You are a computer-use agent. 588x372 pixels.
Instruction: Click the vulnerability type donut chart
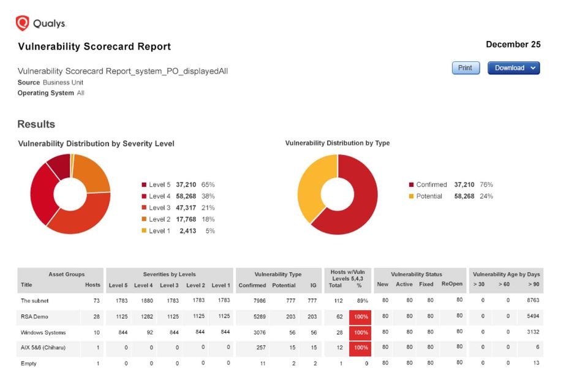[337, 194]
